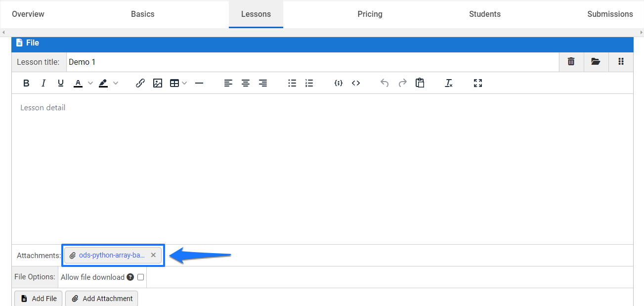Viewport: 644px width, 306px height.
Task: Toggle italic formatting
Action: click(x=43, y=83)
